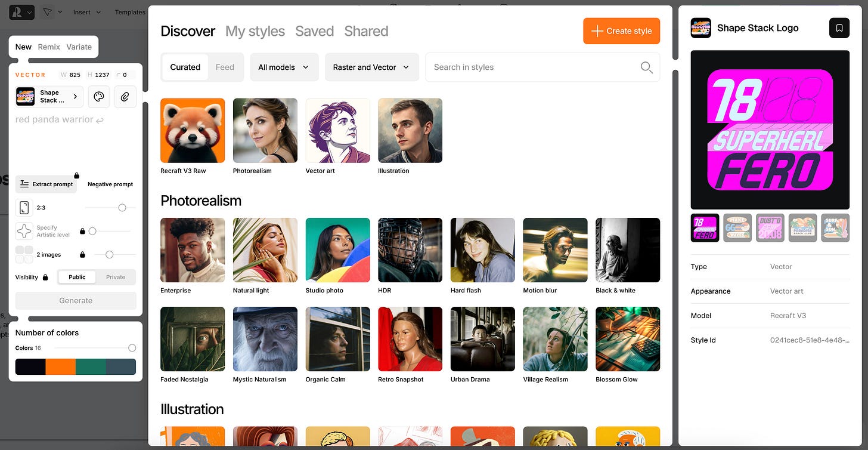
Task: Click the 2 images grid icon
Action: coord(24,254)
